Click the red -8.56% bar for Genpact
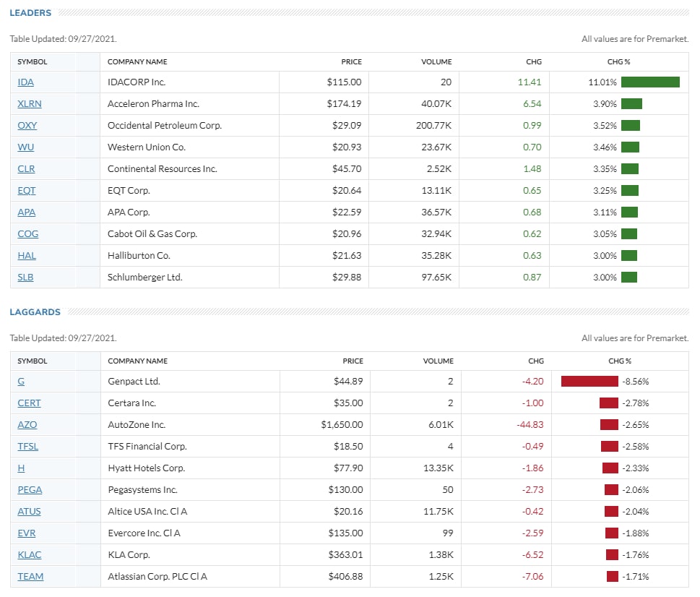Viewport: 700px width, 597px height. pyautogui.click(x=589, y=382)
